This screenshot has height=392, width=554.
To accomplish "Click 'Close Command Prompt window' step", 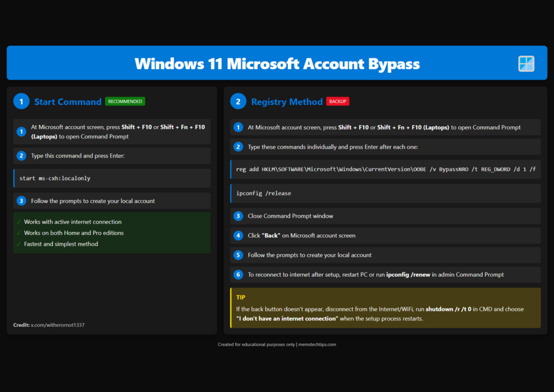I will pos(385,216).
